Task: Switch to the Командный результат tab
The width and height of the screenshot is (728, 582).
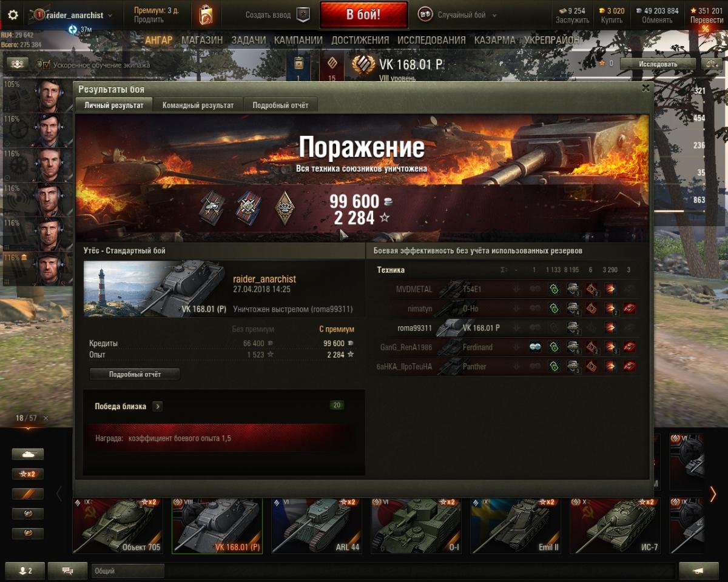Action: click(x=198, y=105)
